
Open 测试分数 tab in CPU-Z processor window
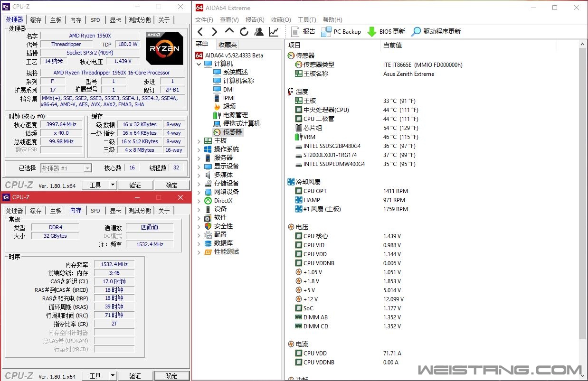(x=140, y=20)
